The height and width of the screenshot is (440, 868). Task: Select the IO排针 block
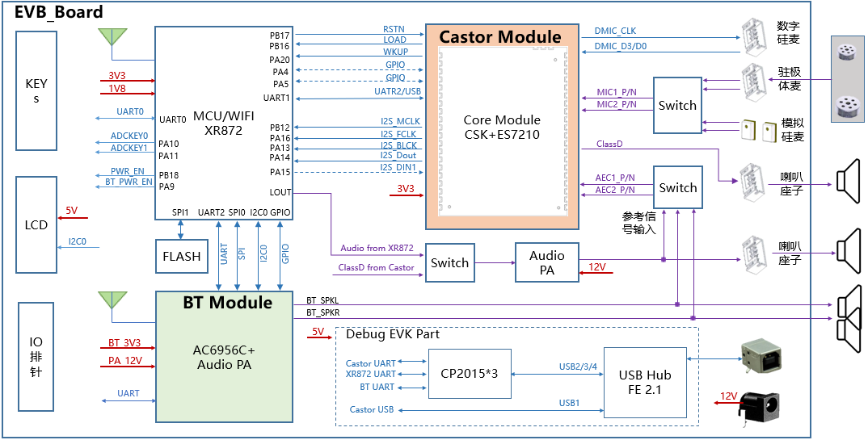coord(36,357)
